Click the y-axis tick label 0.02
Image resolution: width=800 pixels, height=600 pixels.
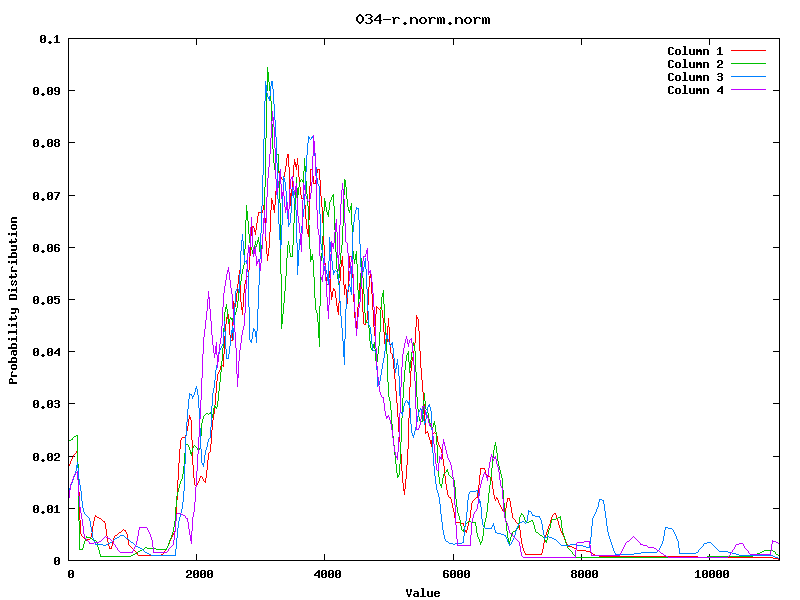46,457
